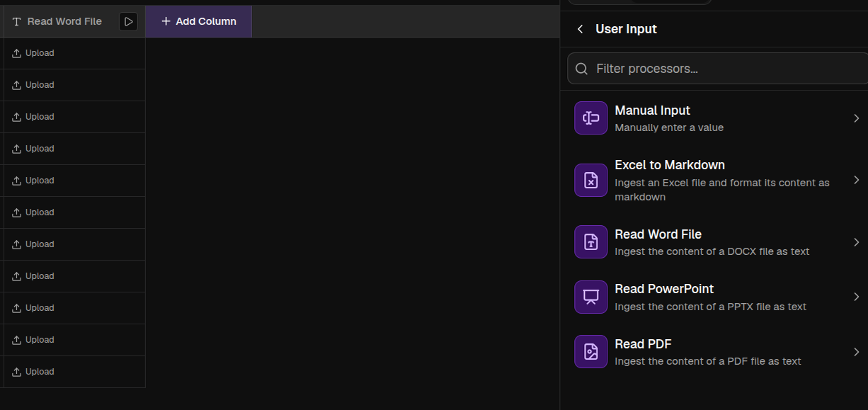
Task: Click the search magnifier icon
Action: coord(582,69)
